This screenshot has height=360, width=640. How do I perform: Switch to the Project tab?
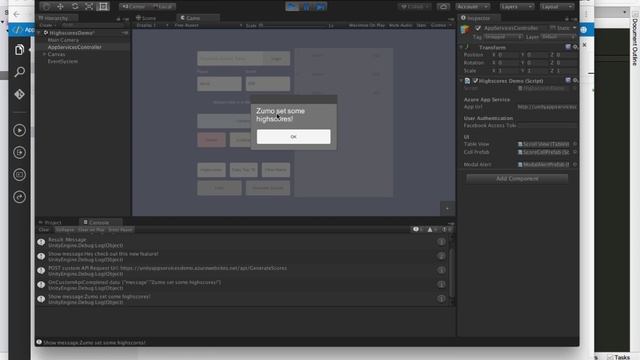click(x=50, y=222)
